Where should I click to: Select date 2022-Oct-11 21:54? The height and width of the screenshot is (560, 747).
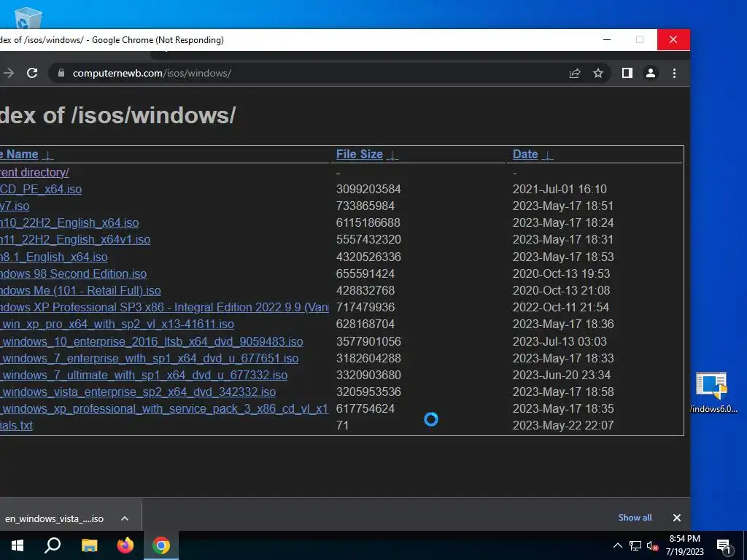point(561,307)
